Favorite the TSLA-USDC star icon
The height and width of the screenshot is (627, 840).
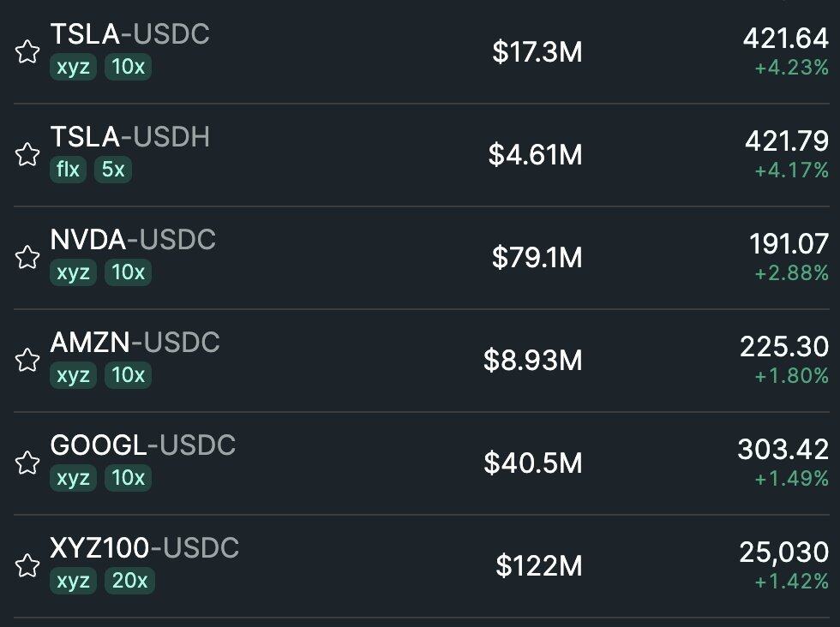click(x=27, y=52)
